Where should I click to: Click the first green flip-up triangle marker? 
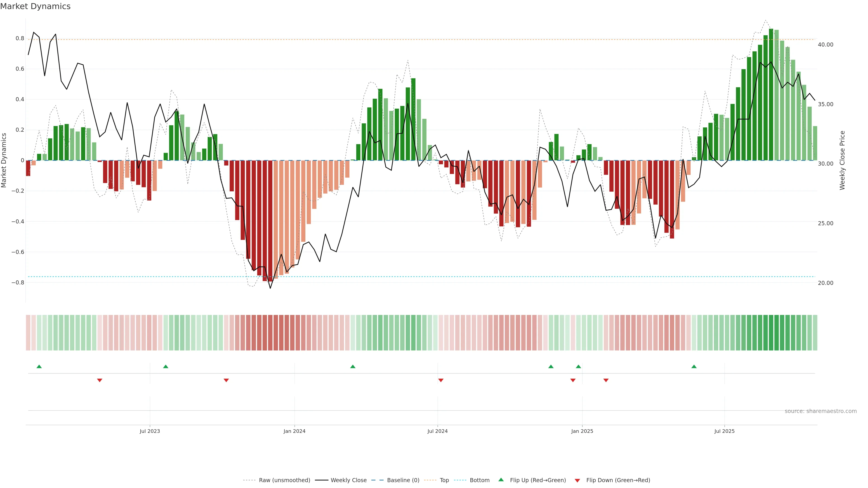[x=39, y=366]
